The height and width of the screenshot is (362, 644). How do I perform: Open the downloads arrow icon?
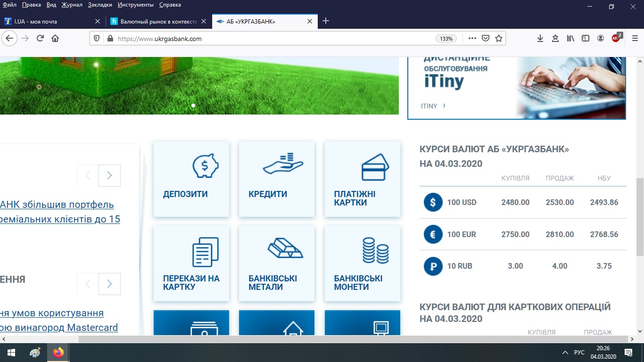(x=540, y=39)
